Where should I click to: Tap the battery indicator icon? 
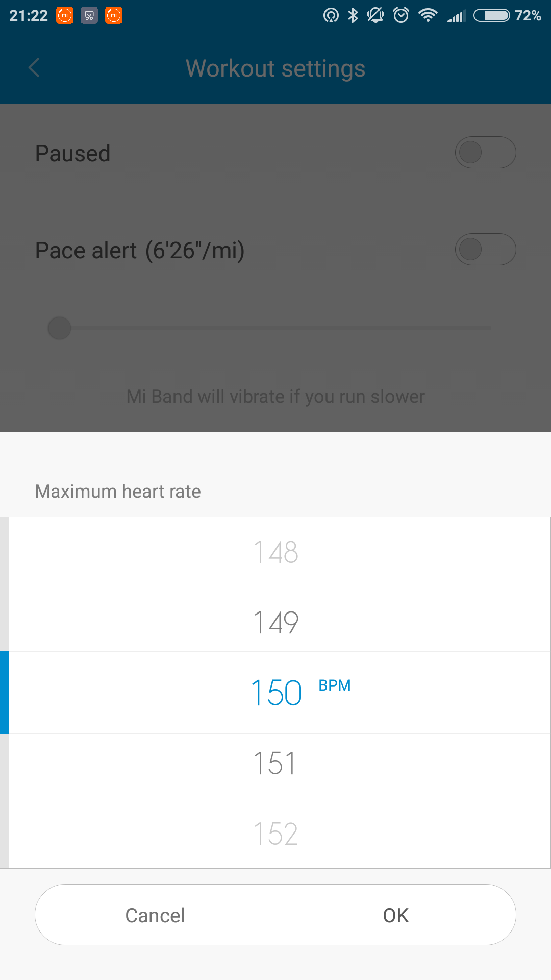491,16
